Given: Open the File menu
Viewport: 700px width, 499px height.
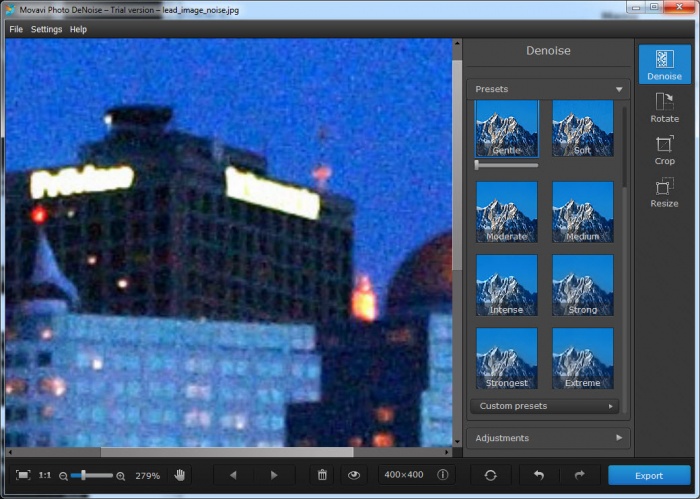Looking at the screenshot, I should click(16, 29).
